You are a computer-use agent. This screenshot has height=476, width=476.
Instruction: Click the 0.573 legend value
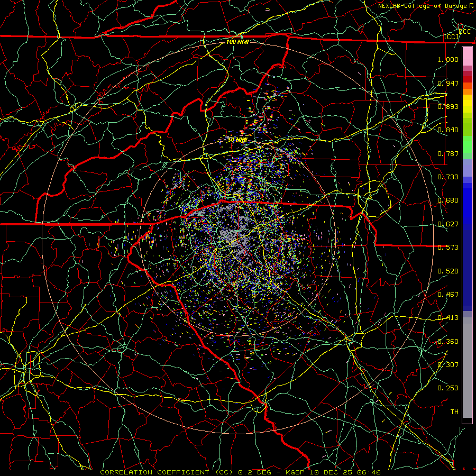pos(448,248)
